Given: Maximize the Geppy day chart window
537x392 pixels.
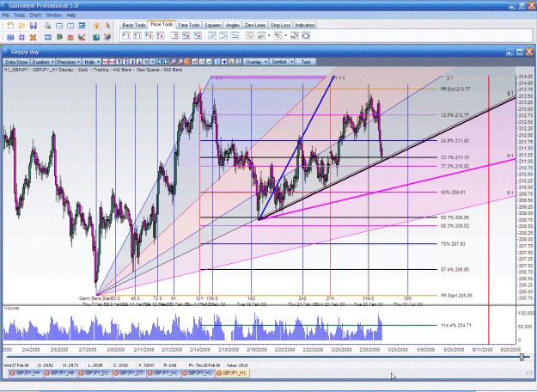Looking at the screenshot, I should click(x=520, y=52).
